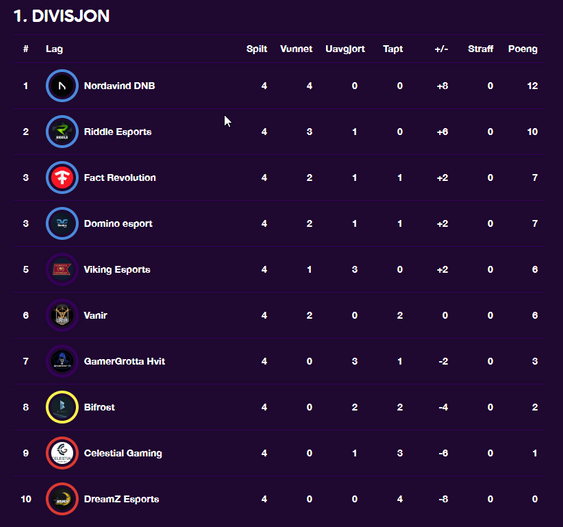
Task: Select the DreamZ Esports logo
Action: [x=62, y=499]
